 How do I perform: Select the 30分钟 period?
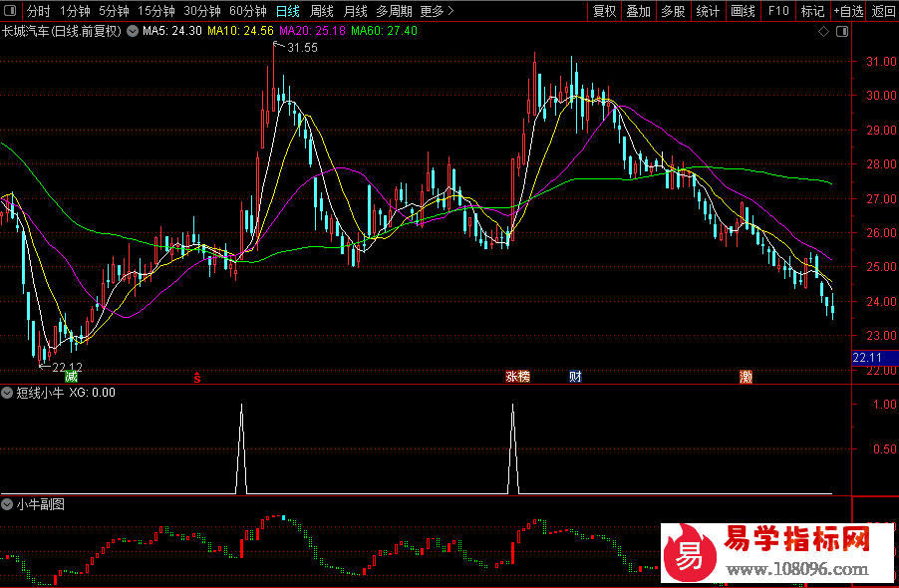[201, 11]
